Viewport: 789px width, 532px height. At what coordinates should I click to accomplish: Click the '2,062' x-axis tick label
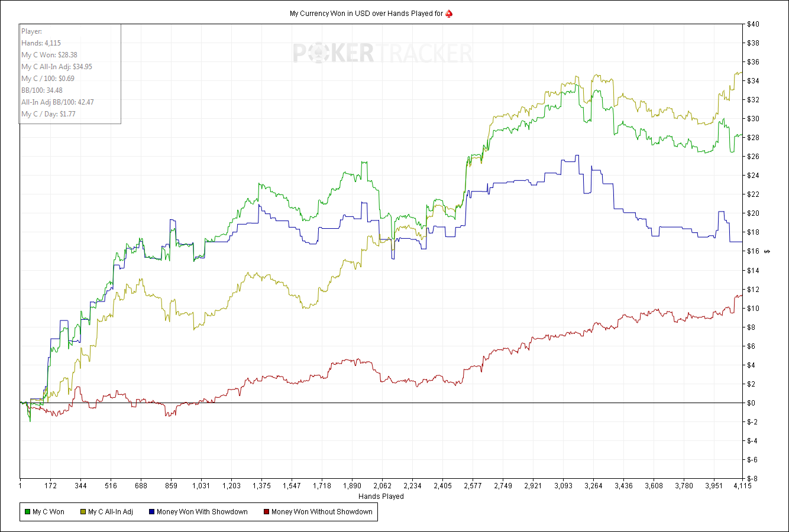point(382,486)
